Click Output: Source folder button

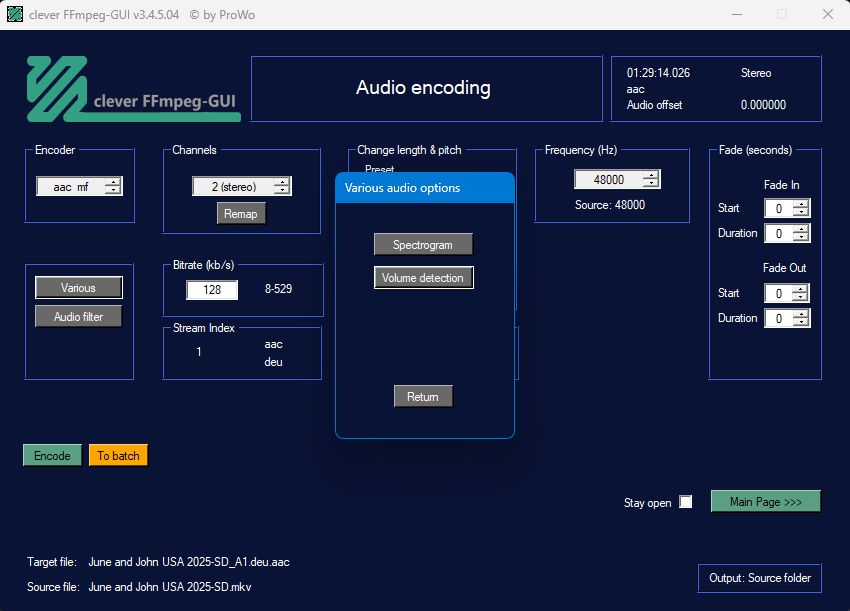pos(759,578)
